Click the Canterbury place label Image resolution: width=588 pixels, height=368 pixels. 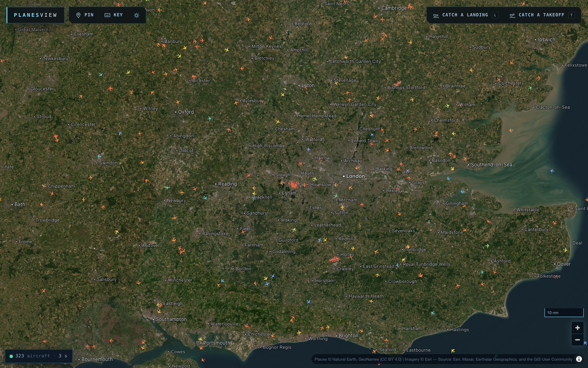click(537, 229)
